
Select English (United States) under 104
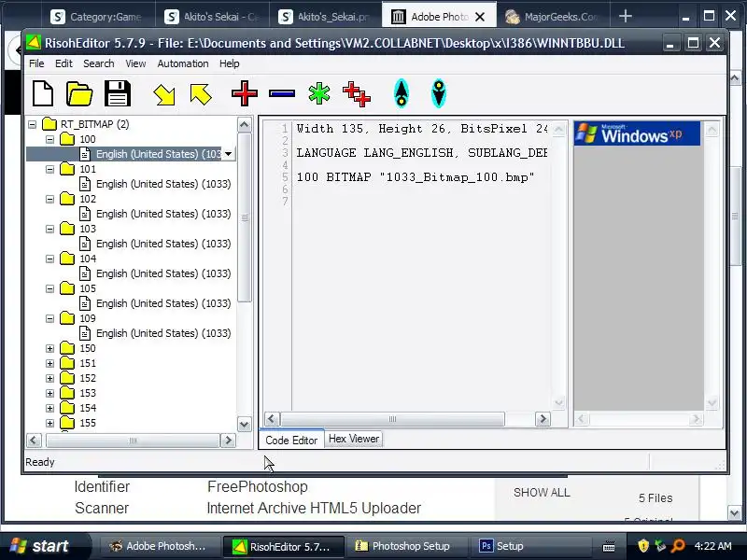[163, 273]
